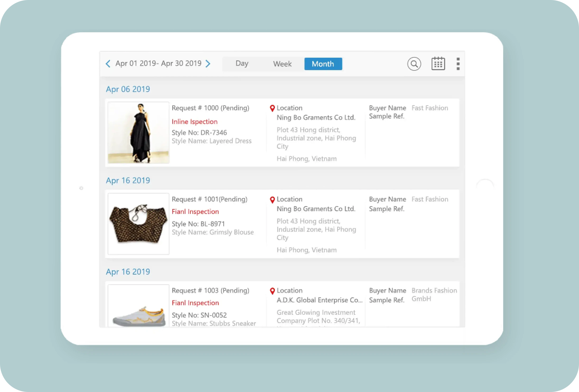
Task: Click the Apr 01 2019- Apr 30 2019 date range
Action: click(x=158, y=63)
